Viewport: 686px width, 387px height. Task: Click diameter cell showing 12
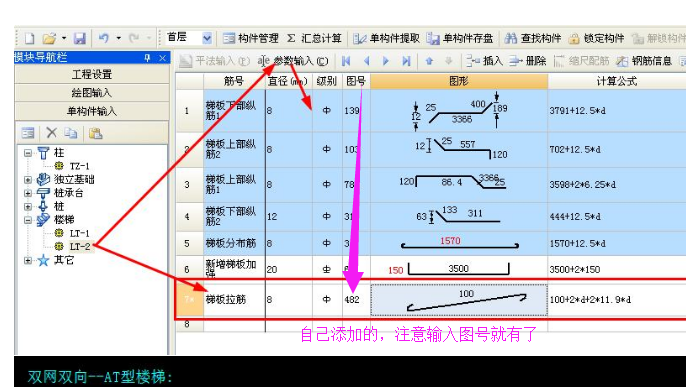pyautogui.click(x=289, y=217)
